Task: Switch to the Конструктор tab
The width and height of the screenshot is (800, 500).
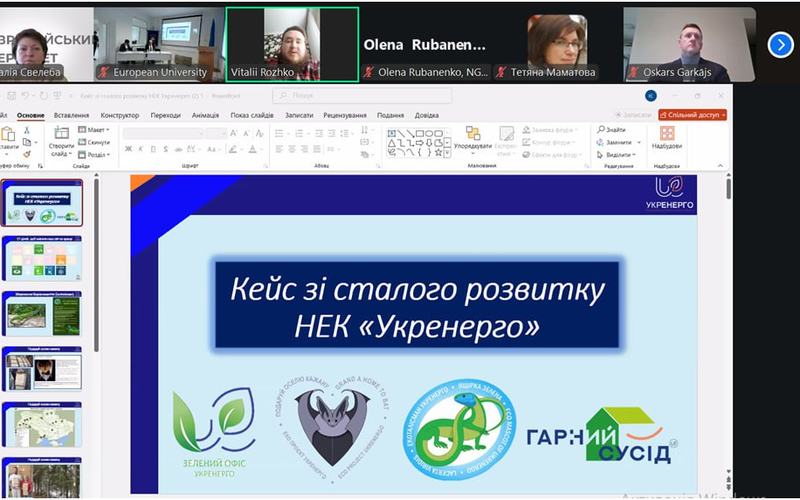Action: coord(120,115)
